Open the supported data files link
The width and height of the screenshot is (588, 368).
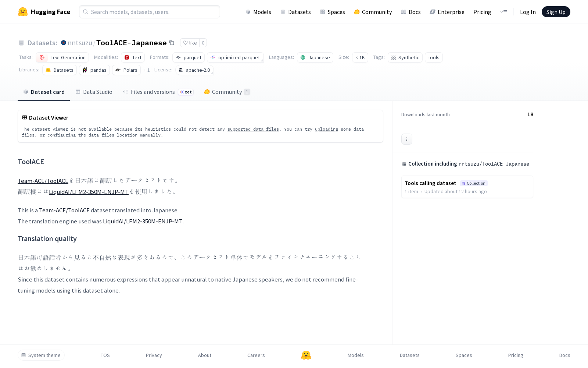pyautogui.click(x=253, y=129)
